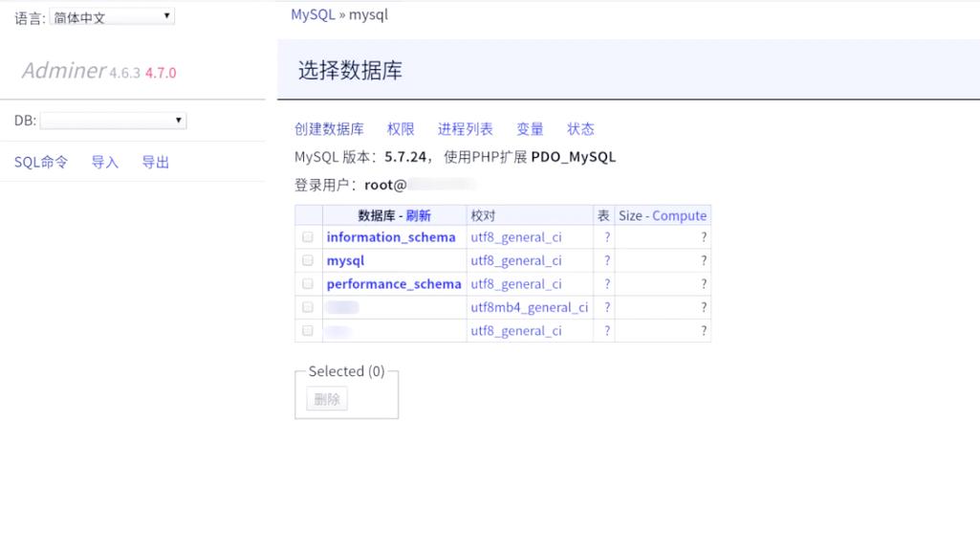Open the 进程列表 process list link
Image resolution: width=980 pixels, height=555 pixels.
[x=466, y=129]
